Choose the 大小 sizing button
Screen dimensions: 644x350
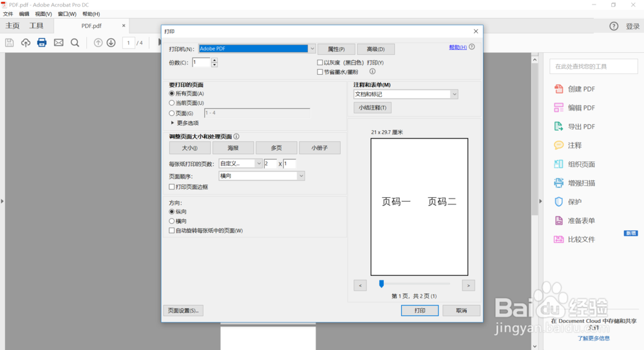[190, 148]
